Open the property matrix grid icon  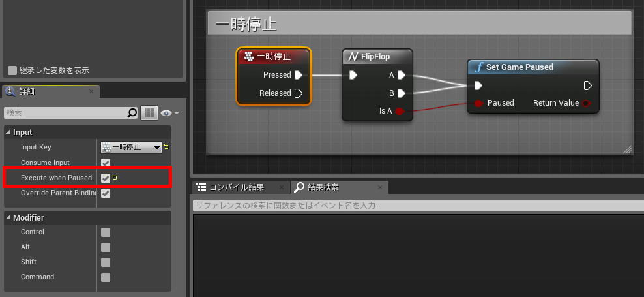(149, 114)
